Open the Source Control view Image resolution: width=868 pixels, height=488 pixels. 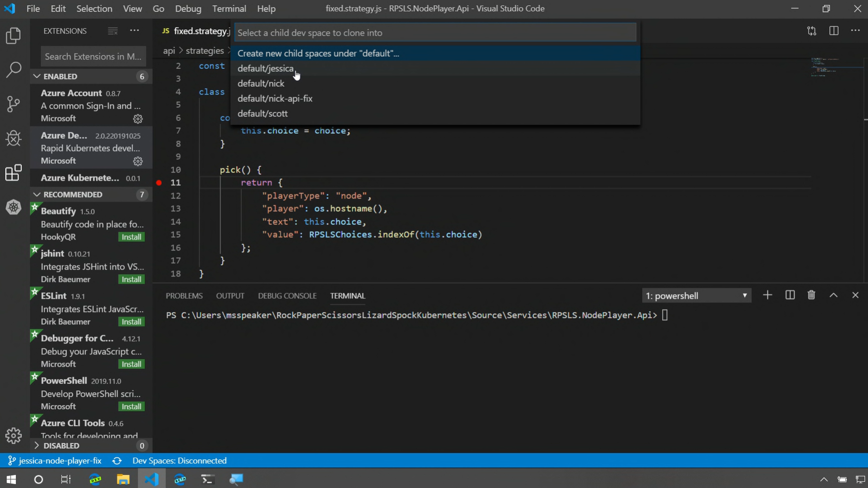tap(13, 104)
